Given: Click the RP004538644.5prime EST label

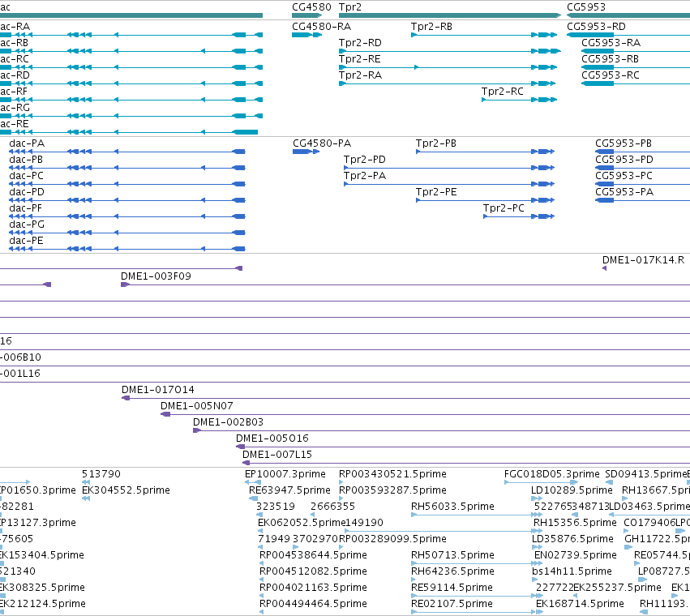Looking at the screenshot, I should (x=313, y=556).
